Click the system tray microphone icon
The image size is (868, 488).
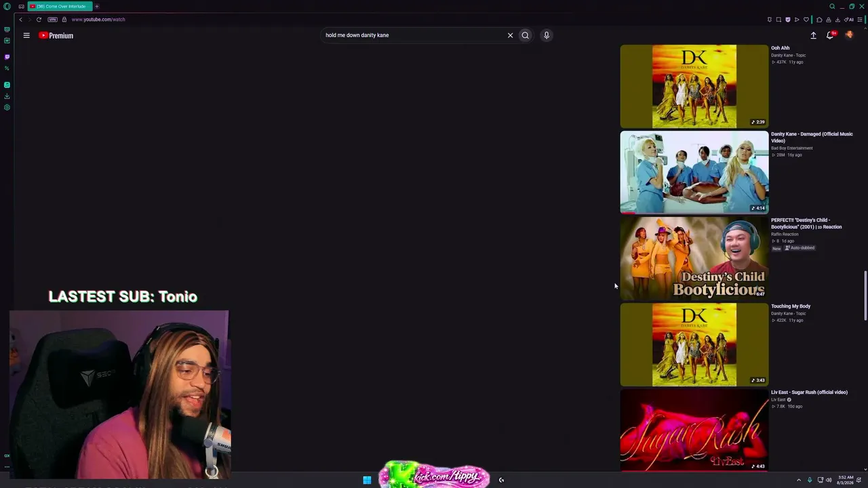(810, 480)
